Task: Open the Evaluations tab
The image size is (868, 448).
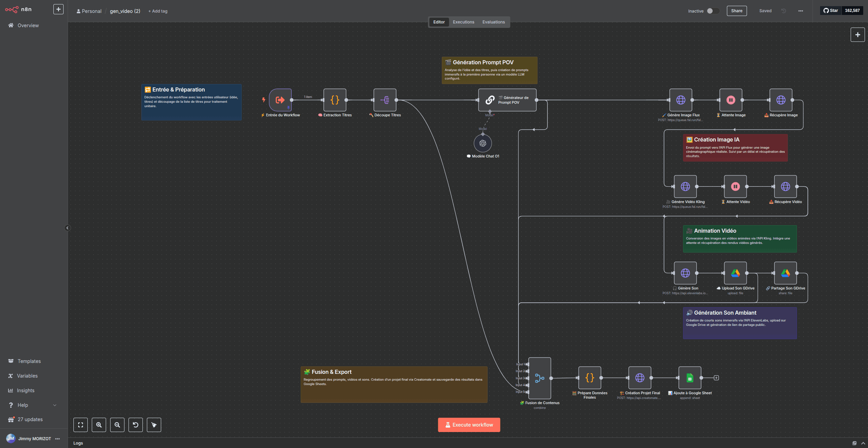Action: pyautogui.click(x=494, y=22)
